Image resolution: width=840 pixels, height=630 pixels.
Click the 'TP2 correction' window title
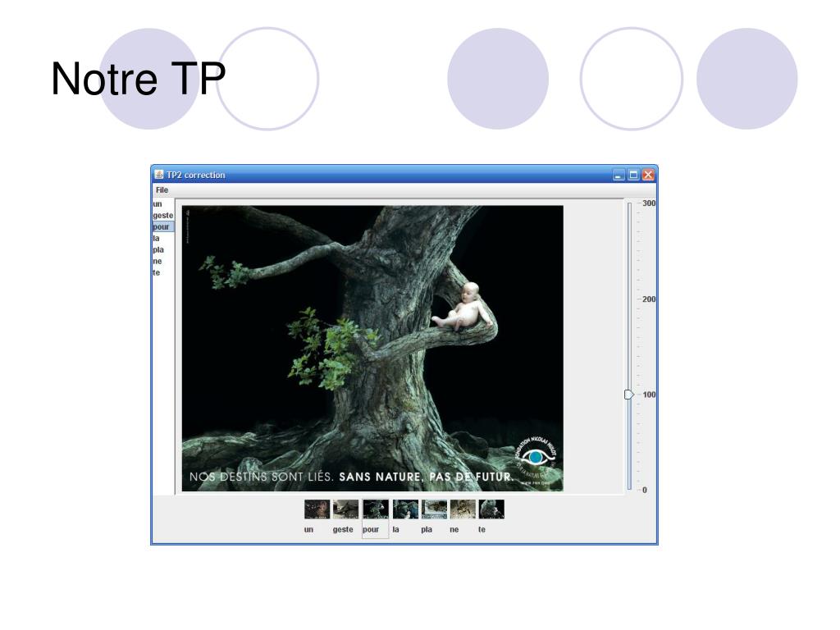tap(195, 175)
